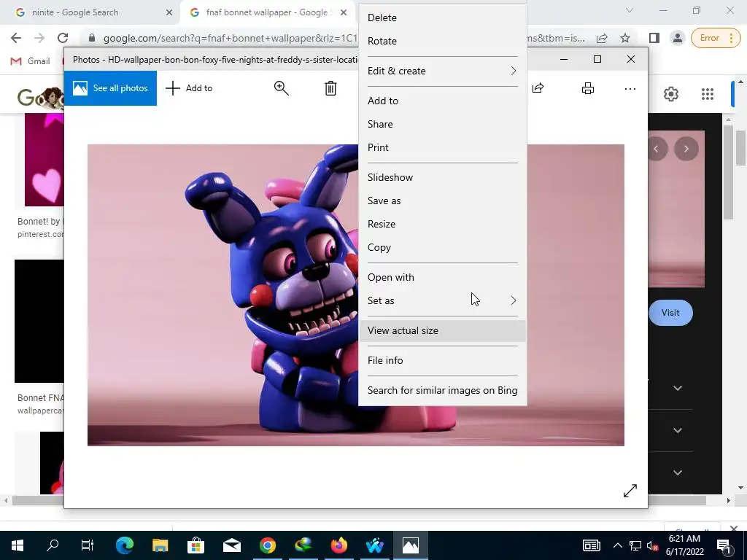Choose Print from context menu
747x560 pixels.
(443, 147)
